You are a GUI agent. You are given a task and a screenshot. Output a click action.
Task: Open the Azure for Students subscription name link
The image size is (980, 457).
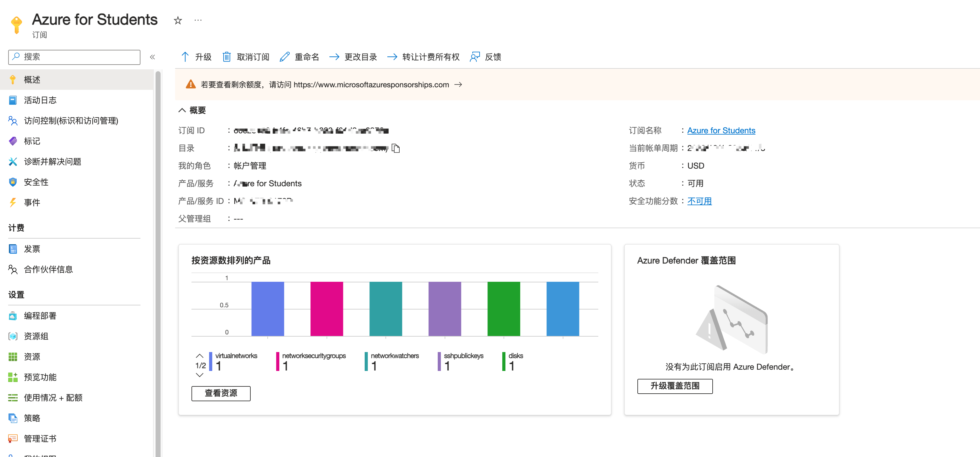click(x=721, y=130)
